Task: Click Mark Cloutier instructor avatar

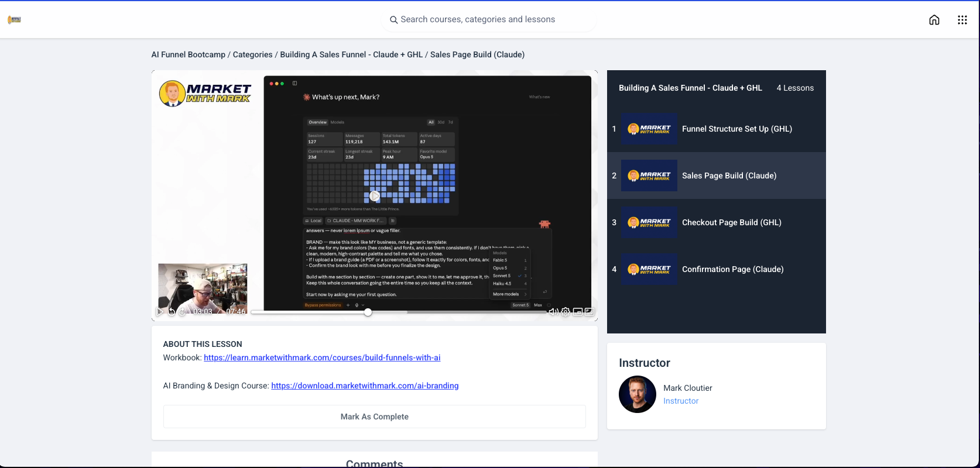Action: point(638,394)
